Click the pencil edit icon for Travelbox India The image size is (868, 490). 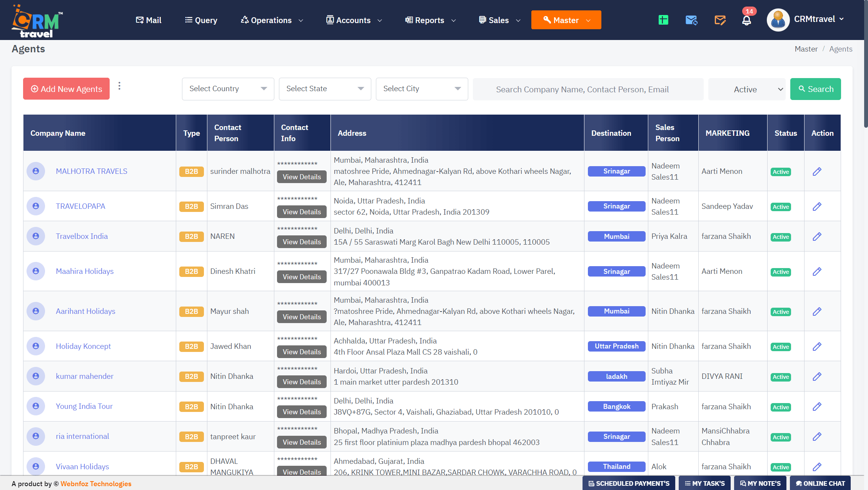point(817,237)
